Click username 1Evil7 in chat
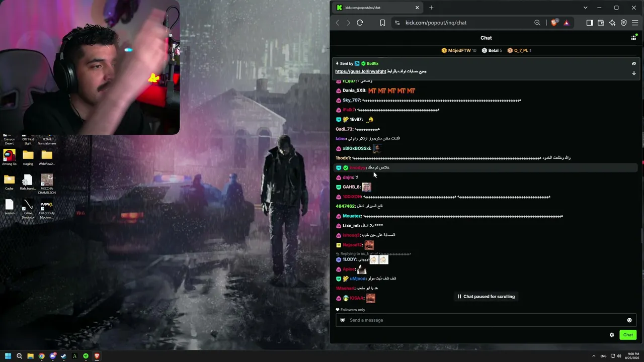Viewport: 644px width, 362px height. [x=356, y=120]
